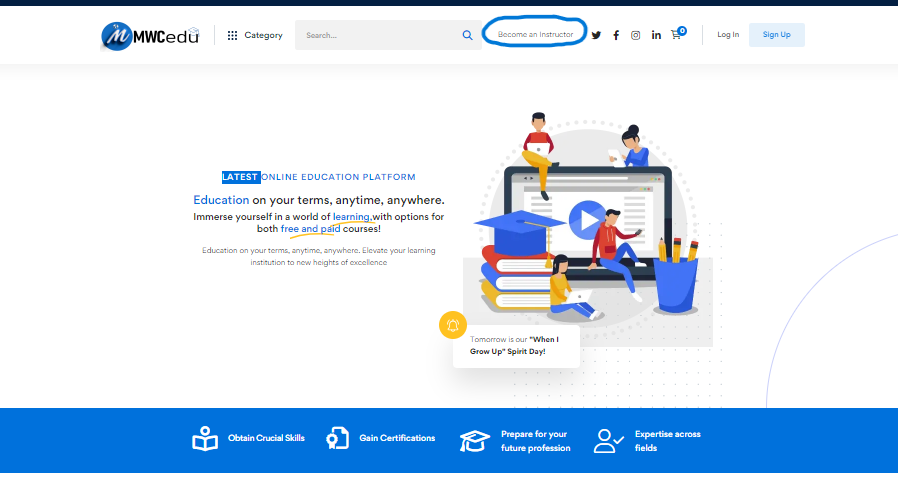Click the Expertise across fields user icon
Screen dimensions: 898x479
point(608,441)
